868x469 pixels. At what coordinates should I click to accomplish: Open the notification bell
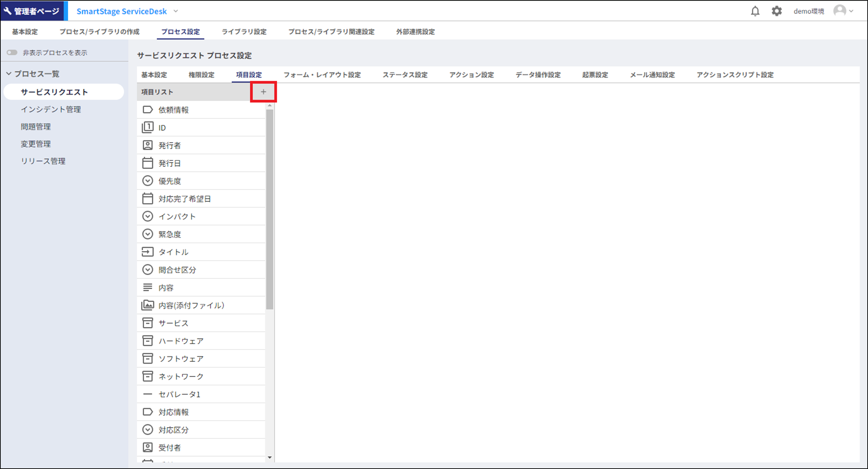pyautogui.click(x=755, y=11)
